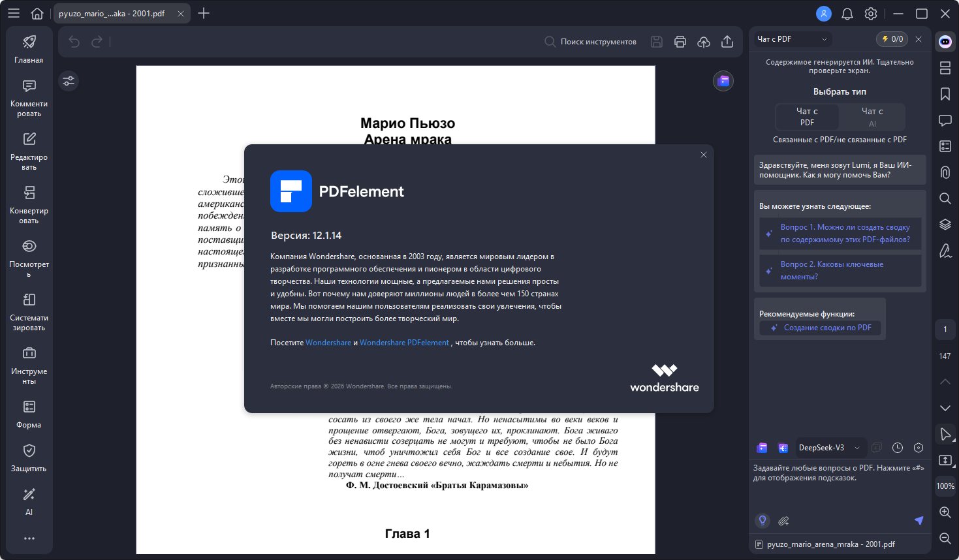The width and height of the screenshot is (959, 560).
Task: Click the print icon in toolbar
Action: pos(680,42)
